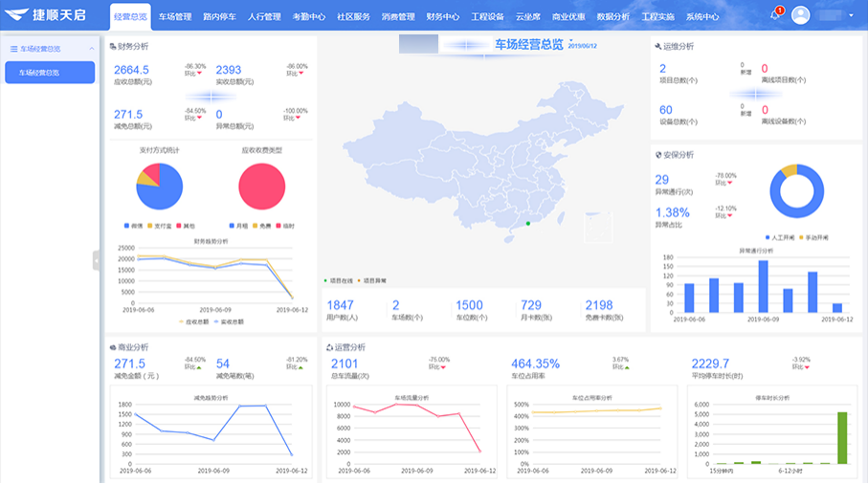Image resolution: width=868 pixels, height=484 pixels.
Task: Open the 人行管理 menu
Action: point(264,16)
